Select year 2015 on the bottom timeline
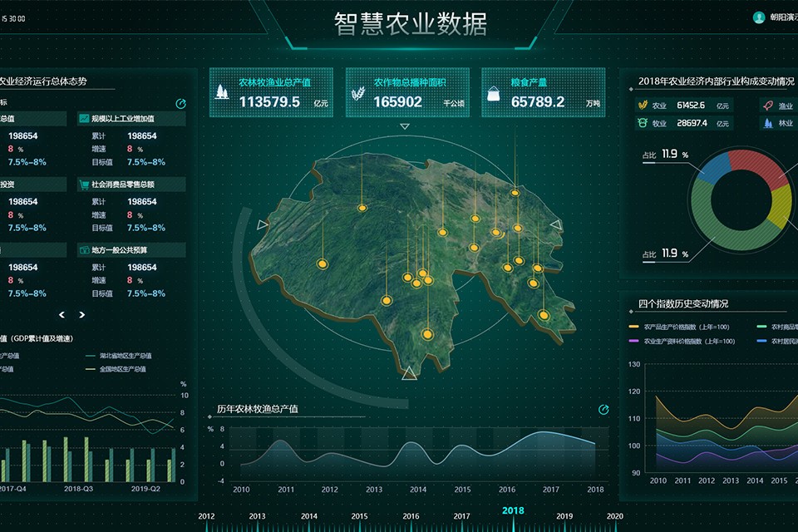This screenshot has width=798, height=532. (359, 516)
